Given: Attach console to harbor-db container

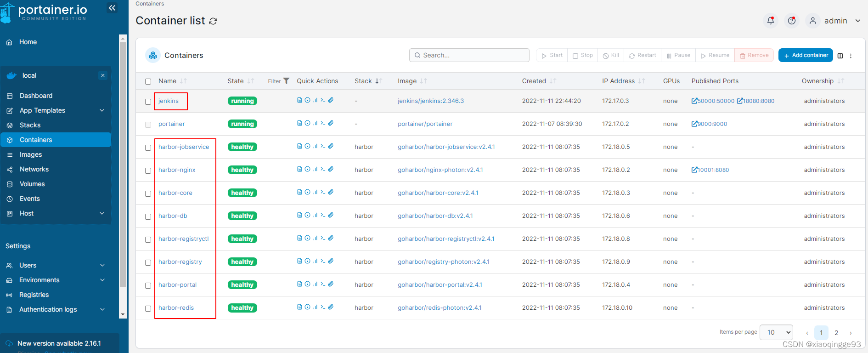Looking at the screenshot, I should (331, 215).
